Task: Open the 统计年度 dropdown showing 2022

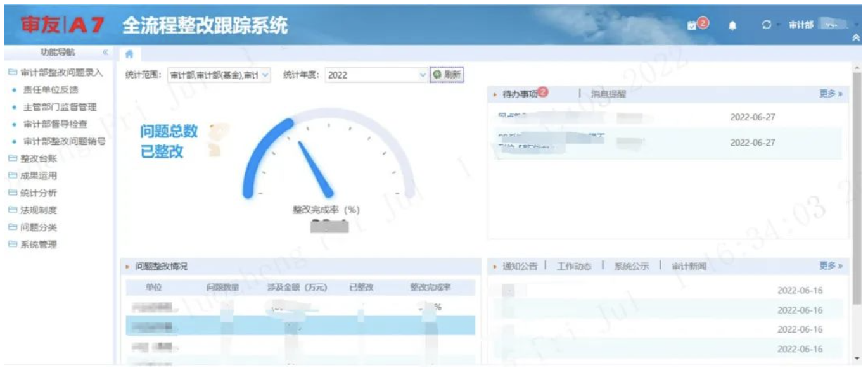Action: coord(423,75)
